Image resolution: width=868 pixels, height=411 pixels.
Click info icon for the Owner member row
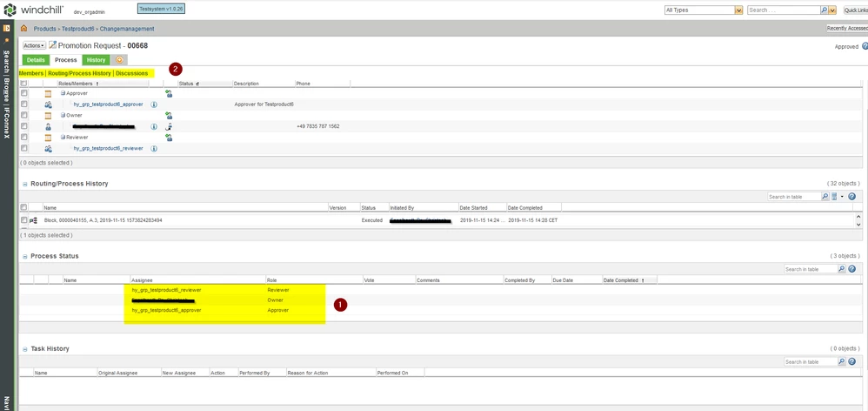[154, 126]
